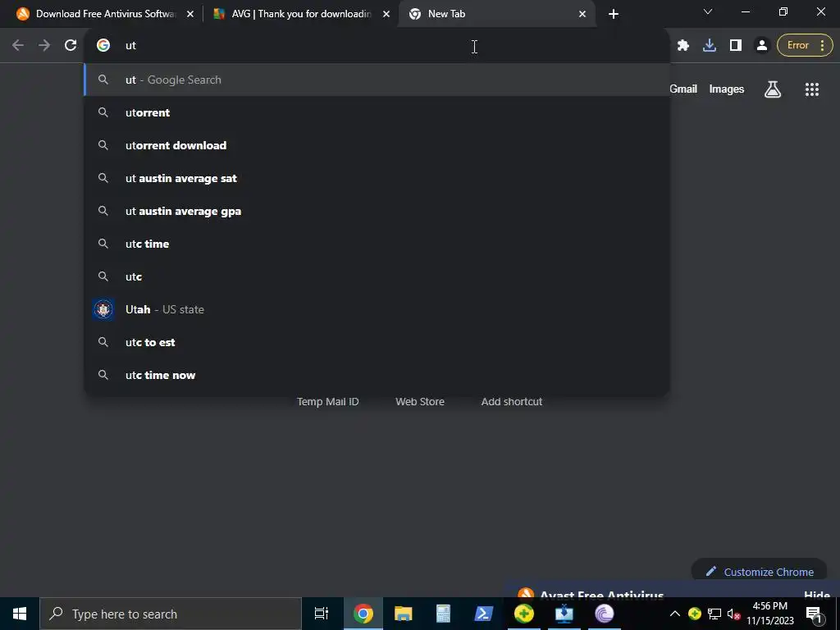This screenshot has height=630, width=840.
Task: Open a new tab with plus button
Action: (614, 14)
